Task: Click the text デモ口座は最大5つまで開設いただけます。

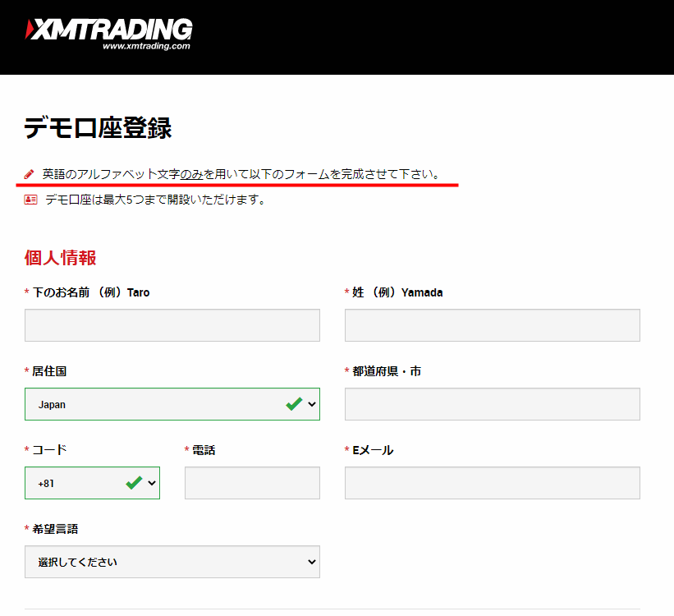Action: click(x=157, y=200)
